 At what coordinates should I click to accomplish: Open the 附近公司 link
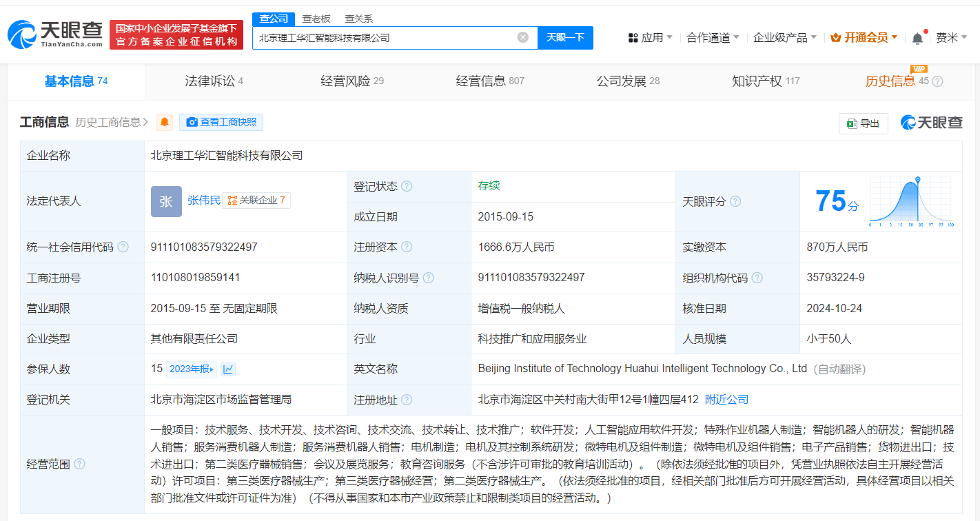pyautogui.click(x=726, y=400)
